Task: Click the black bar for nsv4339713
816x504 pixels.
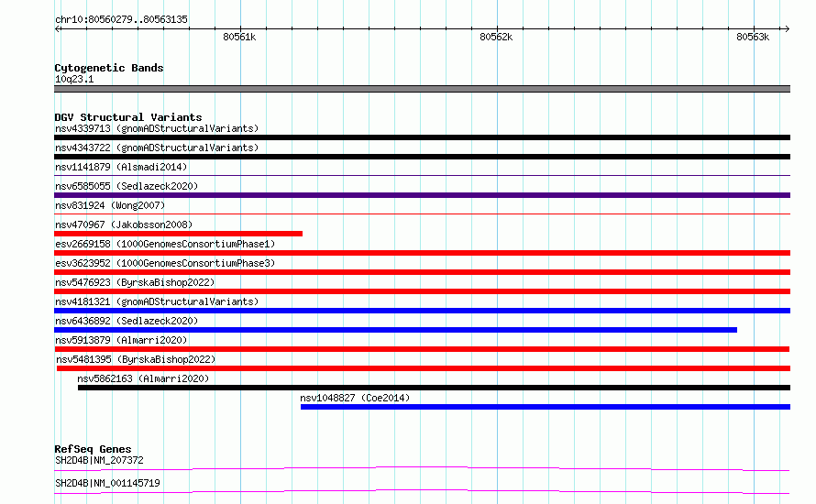Action: click(422, 137)
